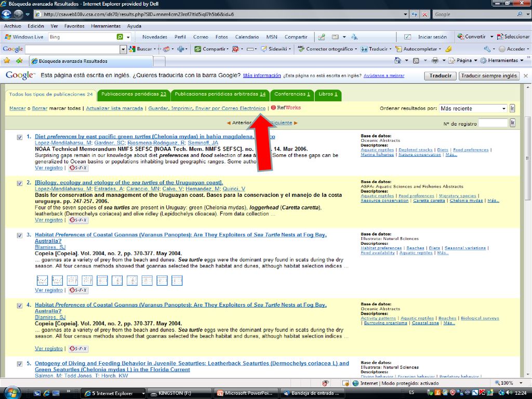Click the Nº de registro input field
Screen dimensions: 532x399
(x=493, y=123)
